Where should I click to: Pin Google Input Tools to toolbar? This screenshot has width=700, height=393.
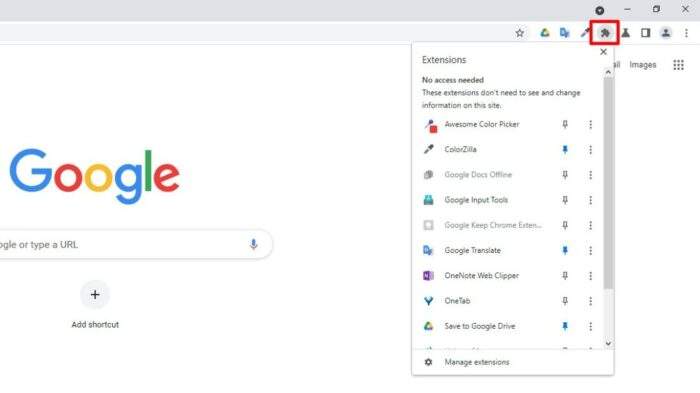[565, 200]
